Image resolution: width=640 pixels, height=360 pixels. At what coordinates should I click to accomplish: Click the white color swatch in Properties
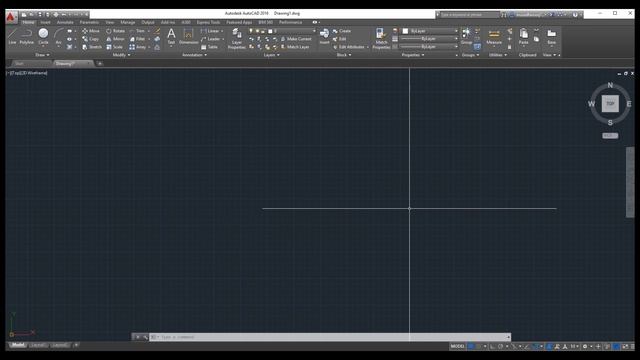[405, 31]
